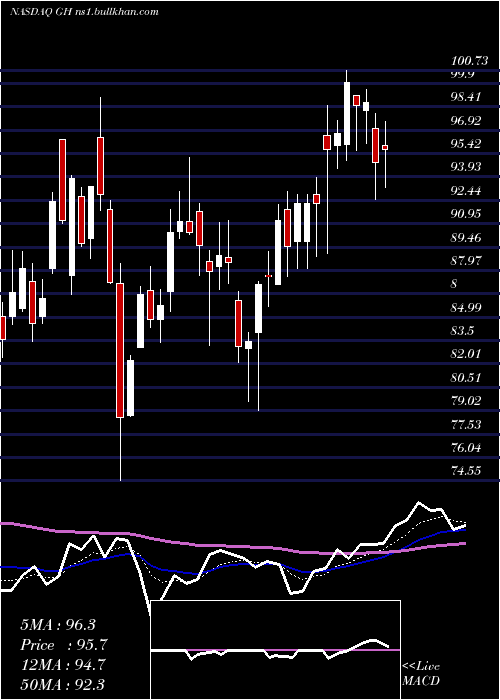500x700 pixels.
Task: Click the 5MA : 96.3 readout
Action: pos(58,625)
